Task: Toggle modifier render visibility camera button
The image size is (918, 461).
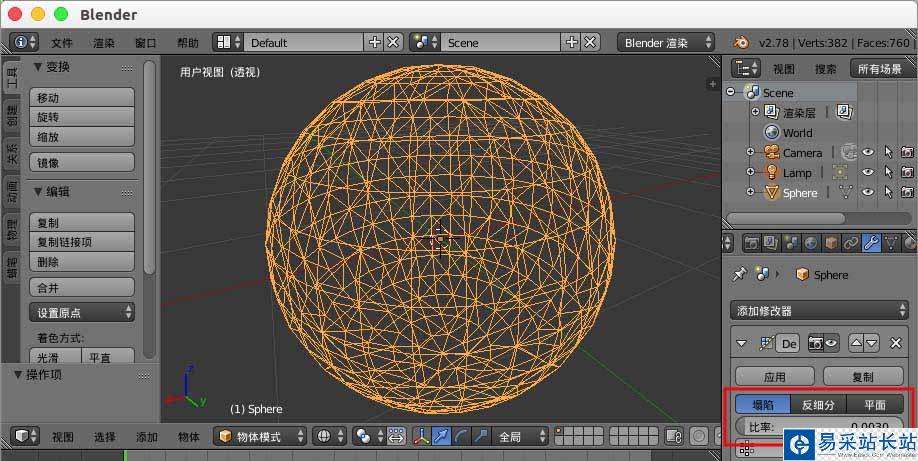Action: (x=815, y=343)
